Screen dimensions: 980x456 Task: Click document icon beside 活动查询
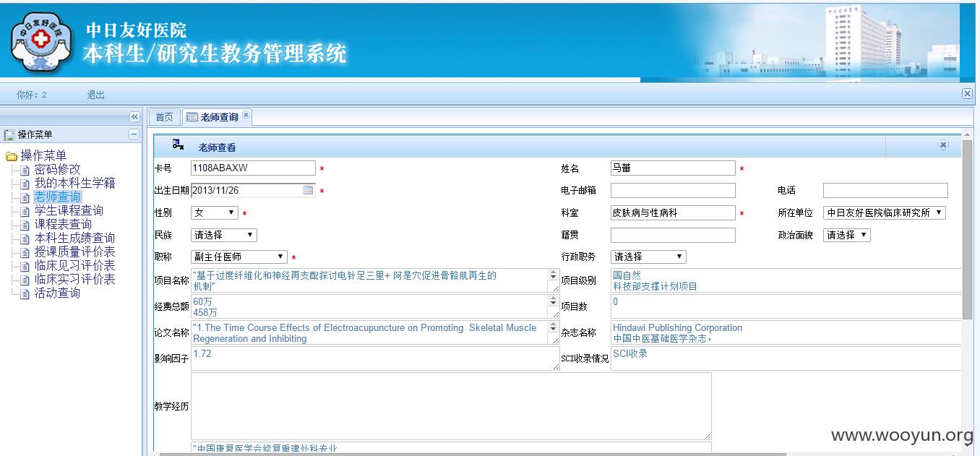pyautogui.click(x=25, y=293)
